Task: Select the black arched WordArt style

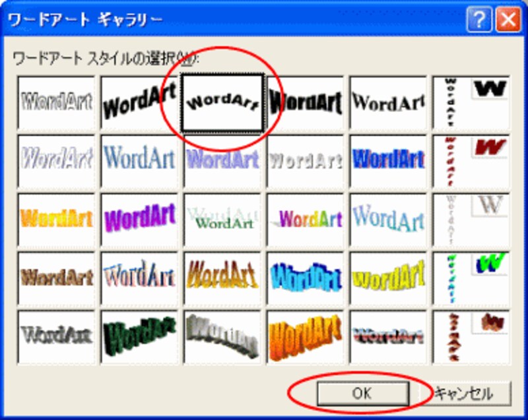Action: 222,103
